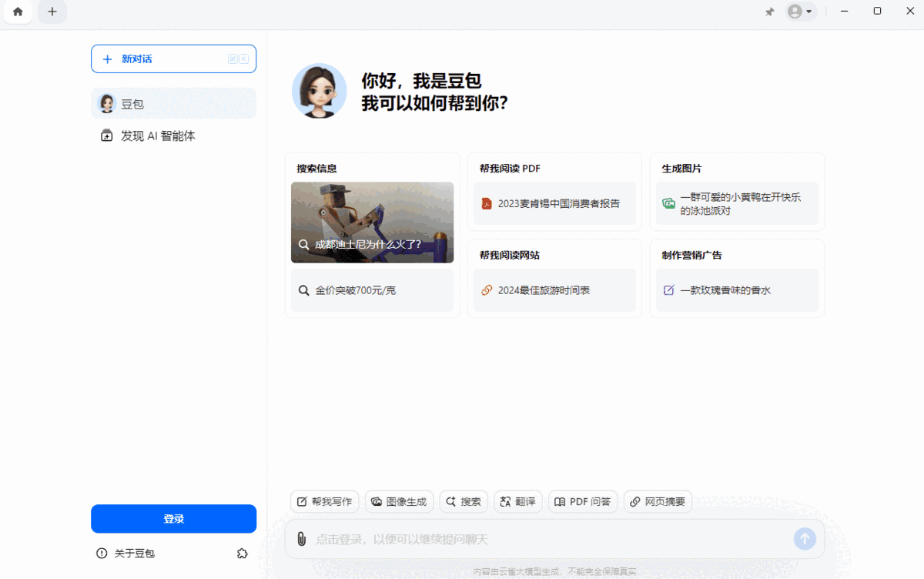The image size is (924, 579).
Task: Click the paperclip attachment icon
Action: [301, 539]
